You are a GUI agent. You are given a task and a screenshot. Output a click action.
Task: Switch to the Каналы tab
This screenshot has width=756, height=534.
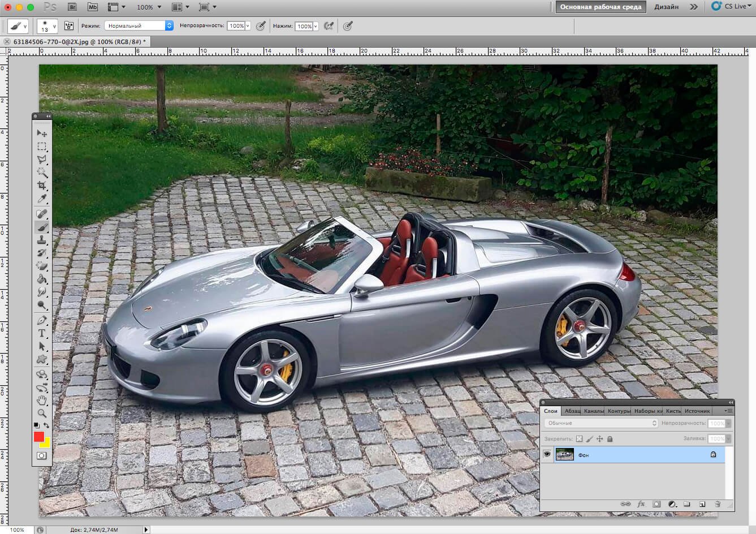(x=594, y=411)
